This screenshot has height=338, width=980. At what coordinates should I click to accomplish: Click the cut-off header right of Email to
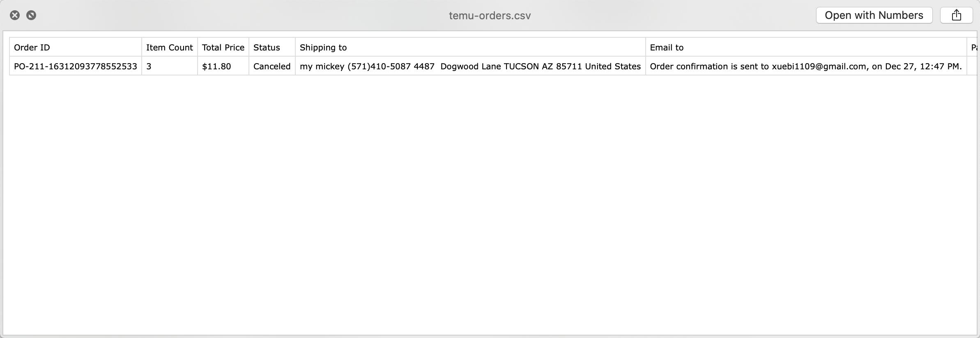coord(973,48)
